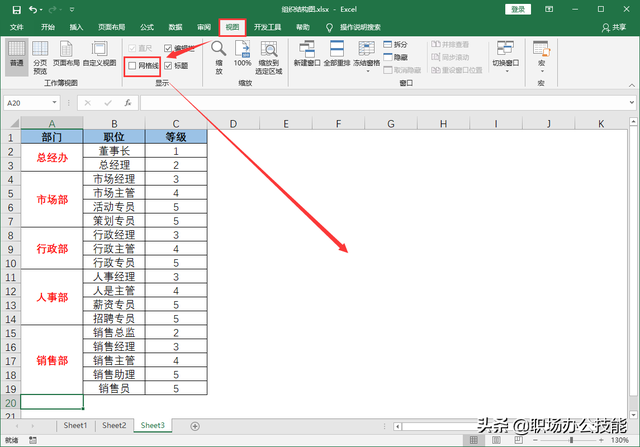This screenshot has height=447, width=640.
Task: Switch to 页面布局 view icon
Action: tap(66, 54)
